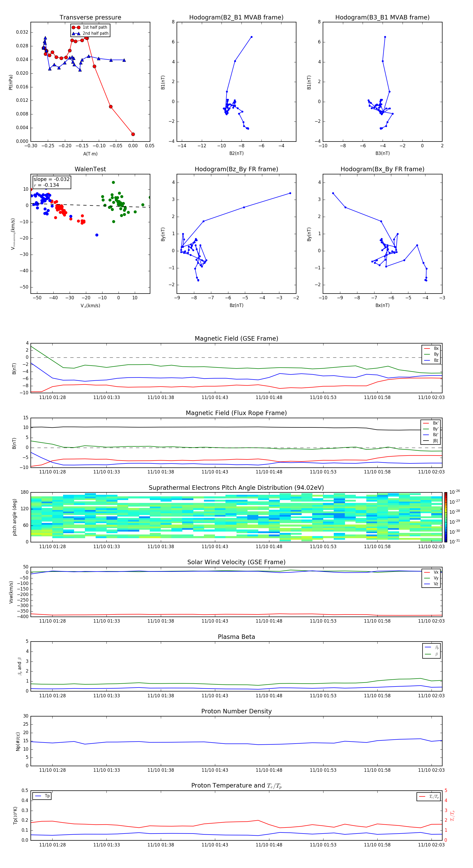Click the 'Plasma Beta' plot title
473x868 pixels.
point(236,637)
